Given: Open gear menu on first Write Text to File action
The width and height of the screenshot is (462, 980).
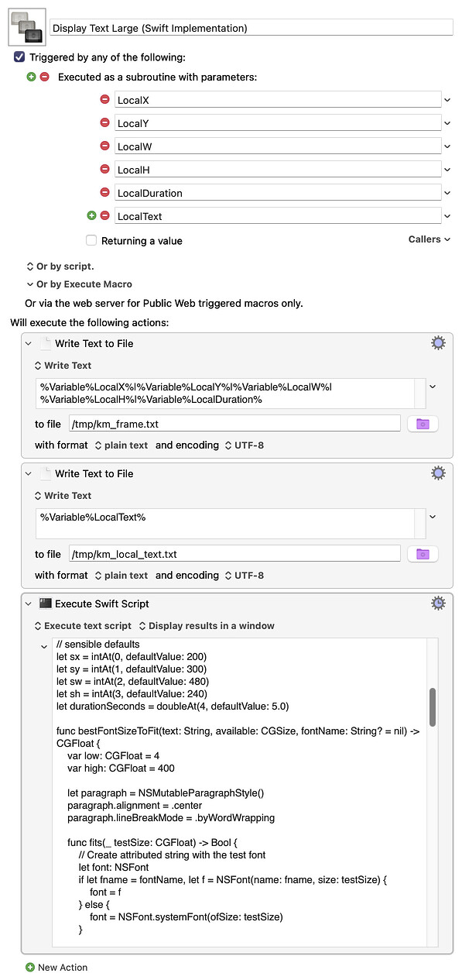Looking at the screenshot, I should tap(438, 342).
